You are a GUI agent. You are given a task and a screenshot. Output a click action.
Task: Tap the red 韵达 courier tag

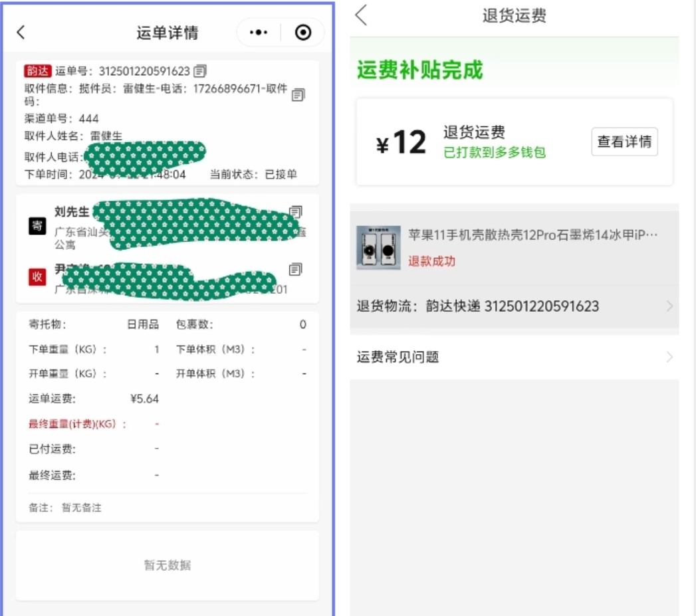(x=38, y=71)
